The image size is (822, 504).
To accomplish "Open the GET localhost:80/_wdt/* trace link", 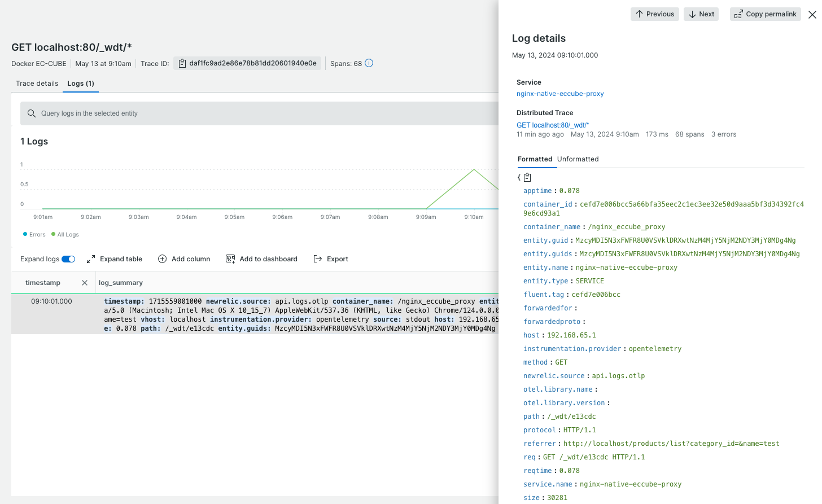I will pos(553,125).
